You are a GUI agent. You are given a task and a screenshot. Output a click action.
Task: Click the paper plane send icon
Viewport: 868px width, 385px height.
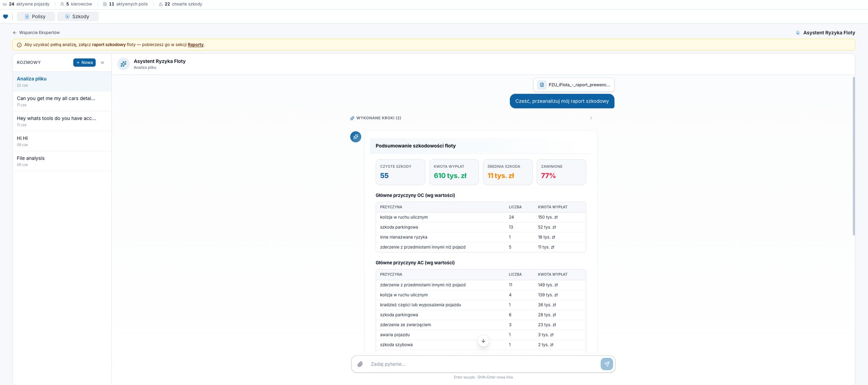606,364
